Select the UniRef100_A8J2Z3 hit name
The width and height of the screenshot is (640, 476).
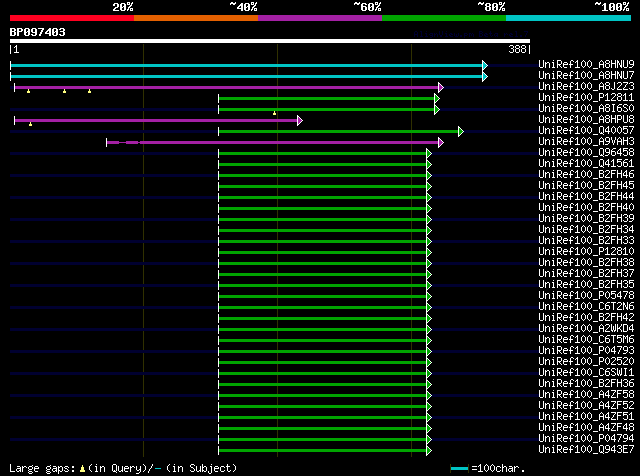pos(586,86)
